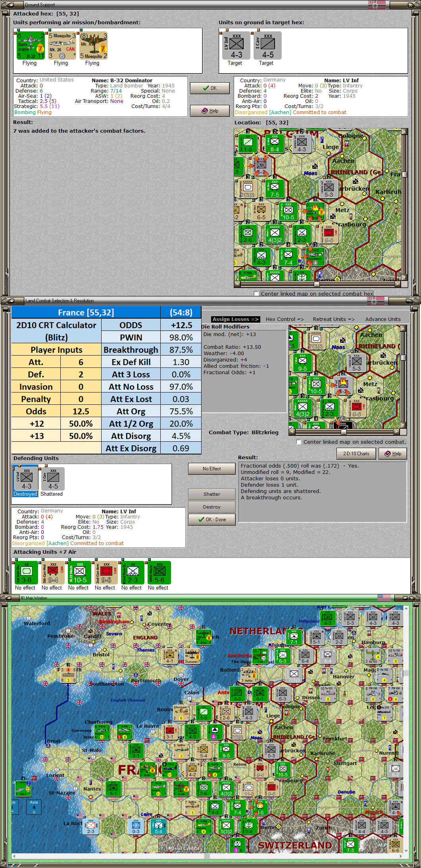Screen dimensions: 421x868
Task: Click the 5-1 unit near Nantes on main map
Action: (113, 788)
